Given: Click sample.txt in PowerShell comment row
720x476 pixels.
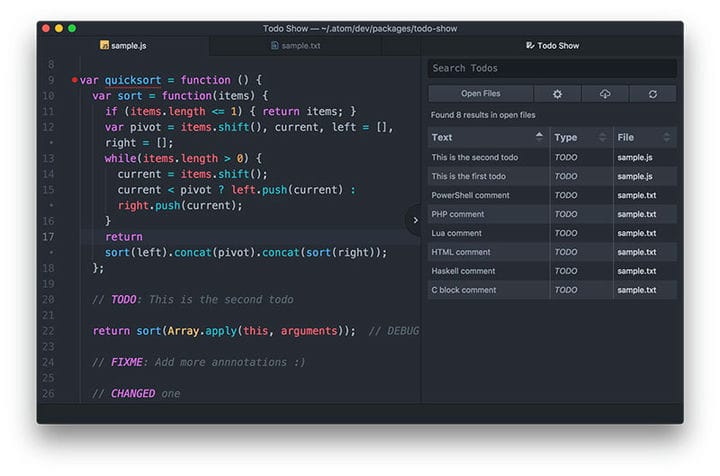Looking at the screenshot, I should tap(636, 195).
